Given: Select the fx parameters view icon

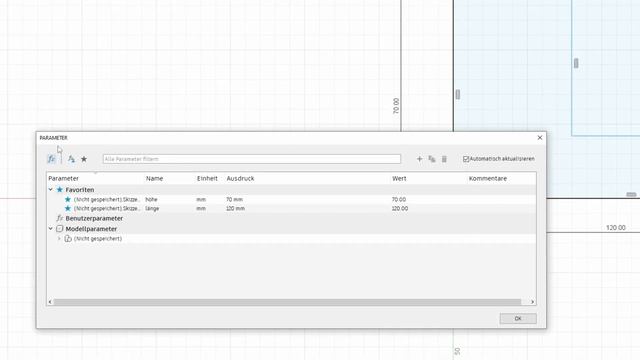Looking at the screenshot, I should point(51,159).
